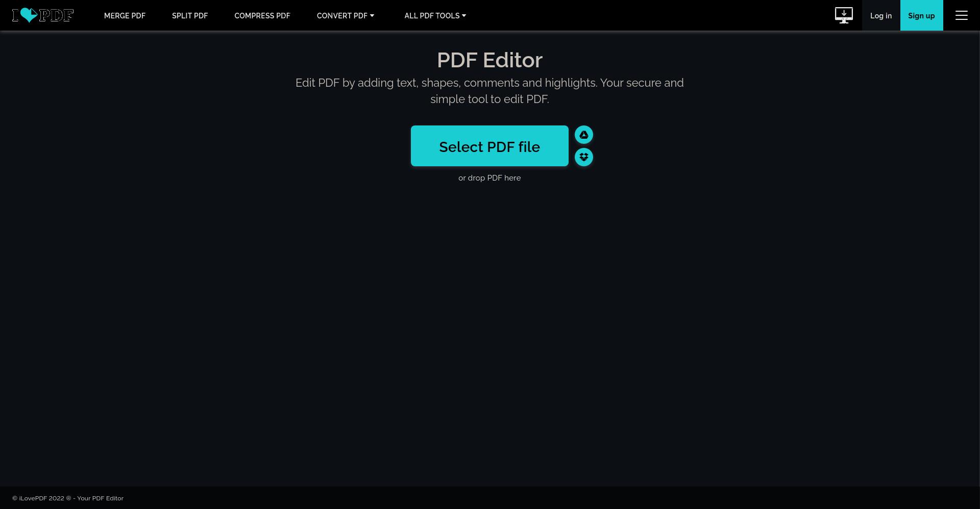Image resolution: width=980 pixels, height=509 pixels.
Task: Click the caret arrow beside All PDF Tools
Action: click(464, 16)
